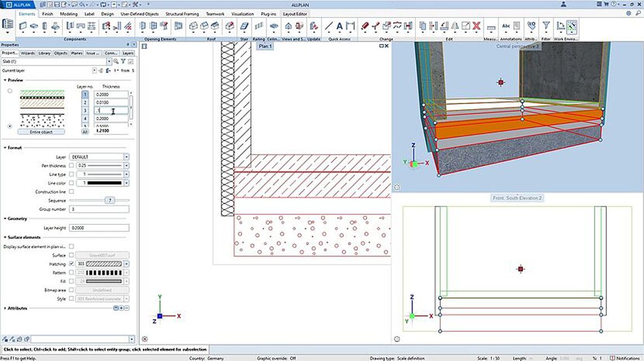Click the Entire object button
This screenshot has width=644, height=361.
(x=41, y=132)
